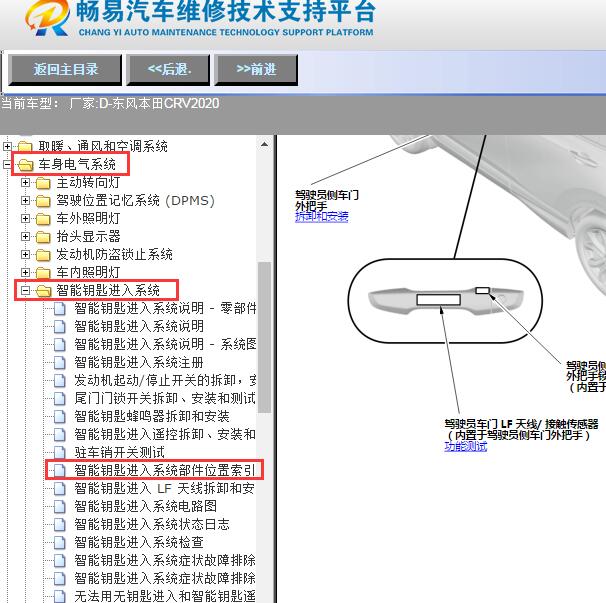Open 智能钥匙进入系统状态日志 page
Image resolution: width=606 pixels, height=603 pixels.
tap(152, 524)
